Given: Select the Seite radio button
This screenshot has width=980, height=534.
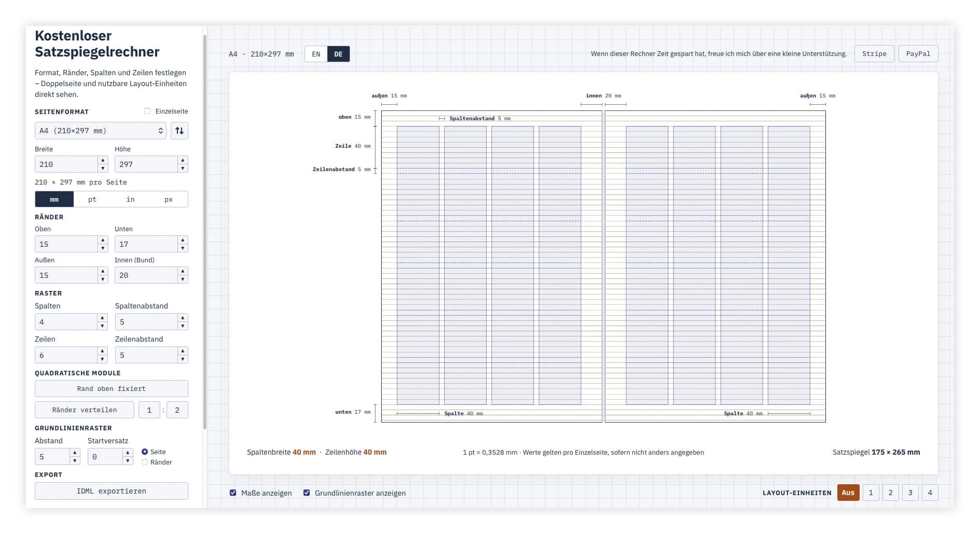Looking at the screenshot, I should [x=145, y=452].
